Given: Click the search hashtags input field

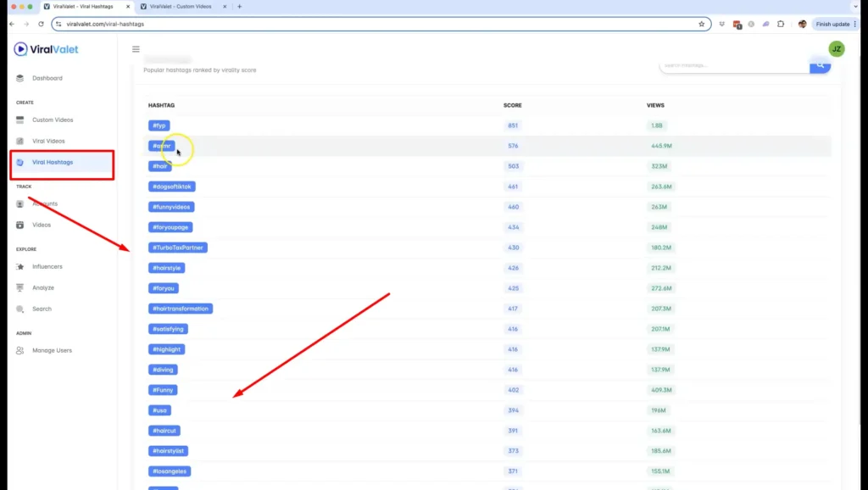Looking at the screenshot, I should pos(733,65).
